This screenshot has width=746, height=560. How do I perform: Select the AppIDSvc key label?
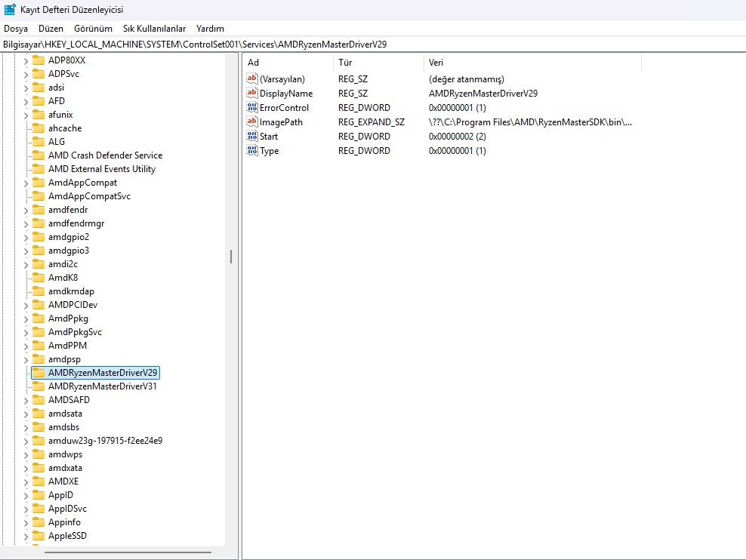67,509
